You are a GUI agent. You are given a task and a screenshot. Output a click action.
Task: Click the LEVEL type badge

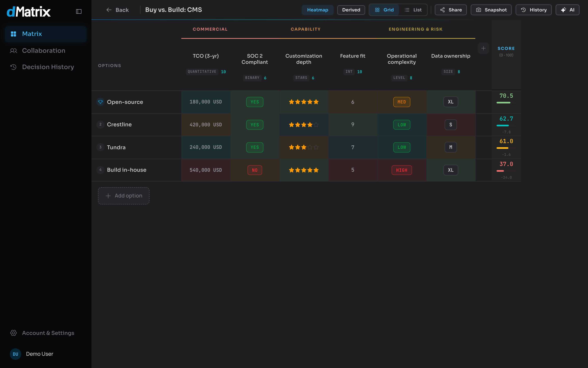[x=399, y=78]
